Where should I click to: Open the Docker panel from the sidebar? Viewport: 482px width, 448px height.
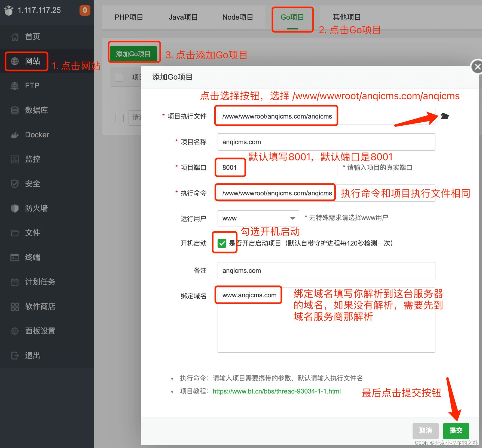click(x=37, y=135)
